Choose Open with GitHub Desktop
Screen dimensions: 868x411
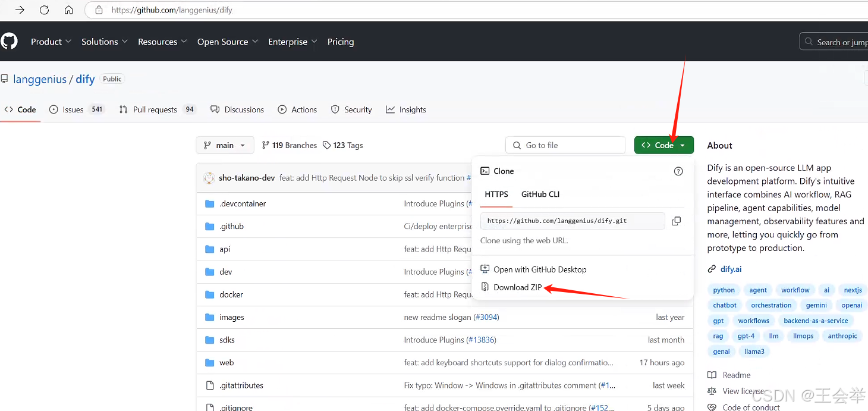coord(533,269)
